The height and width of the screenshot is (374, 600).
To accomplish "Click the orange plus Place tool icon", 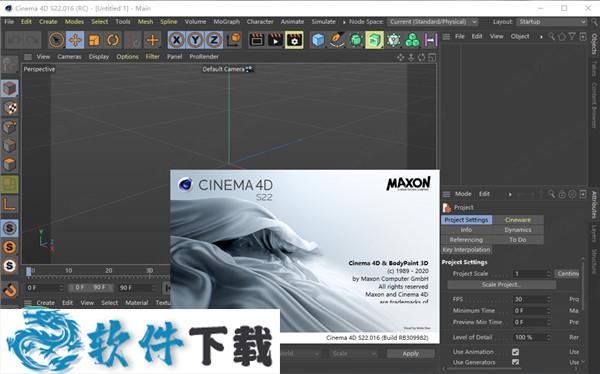I will click(152, 40).
